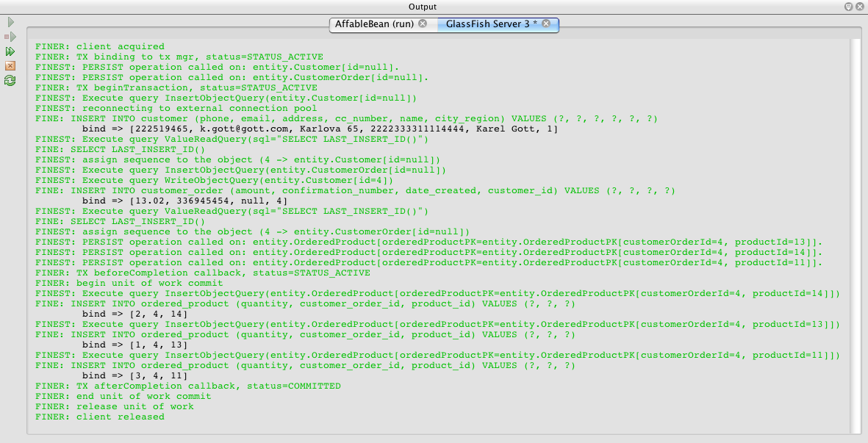Image resolution: width=868 pixels, height=443 pixels.
Task: Close the GlassFish Server 3 tab
Action: click(x=546, y=24)
